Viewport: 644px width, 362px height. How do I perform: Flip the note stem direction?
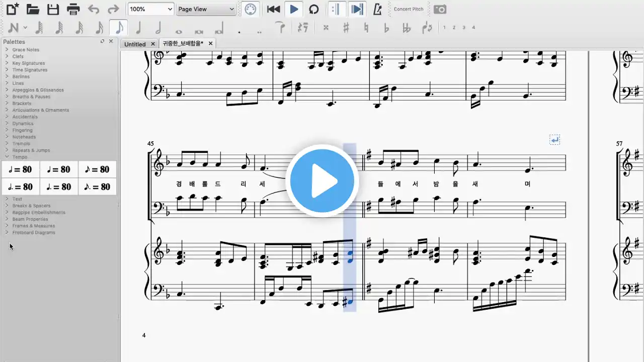(427, 28)
